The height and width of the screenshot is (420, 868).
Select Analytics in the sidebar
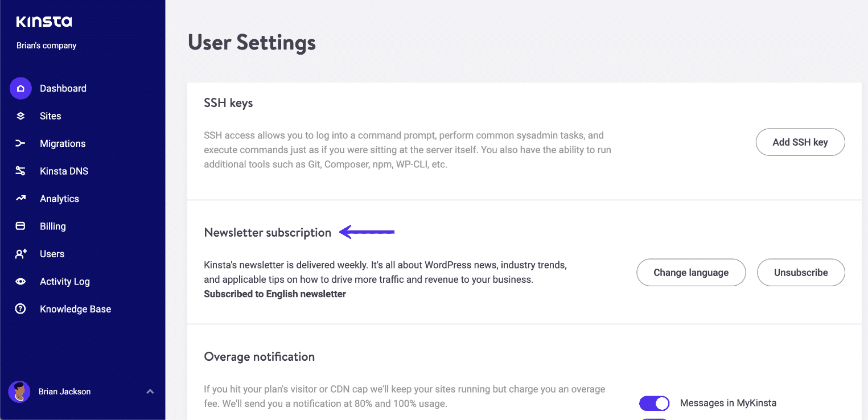(x=59, y=199)
